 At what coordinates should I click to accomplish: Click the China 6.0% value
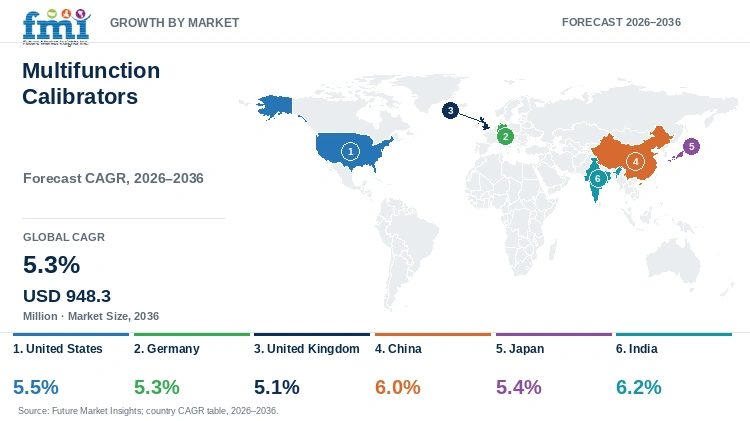398,387
